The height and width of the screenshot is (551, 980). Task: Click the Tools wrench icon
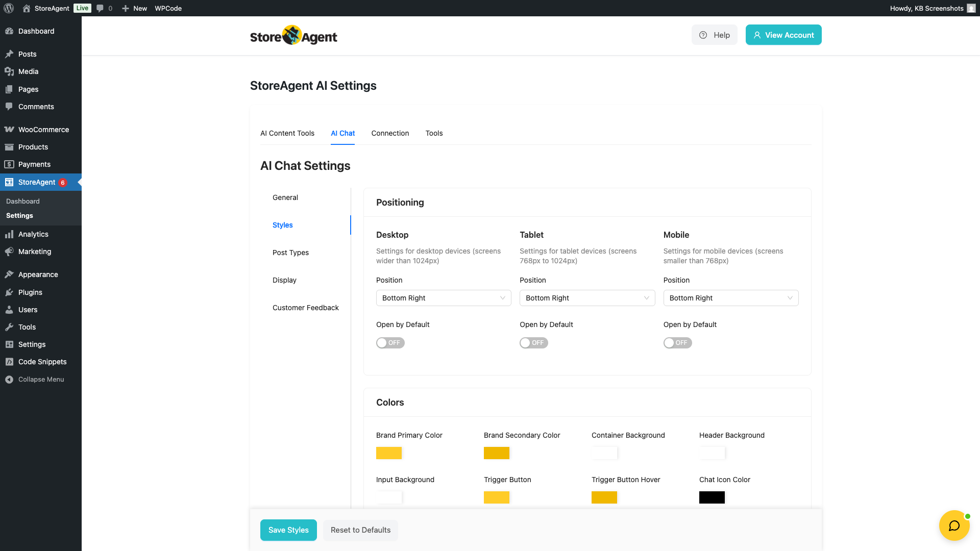pyautogui.click(x=9, y=327)
